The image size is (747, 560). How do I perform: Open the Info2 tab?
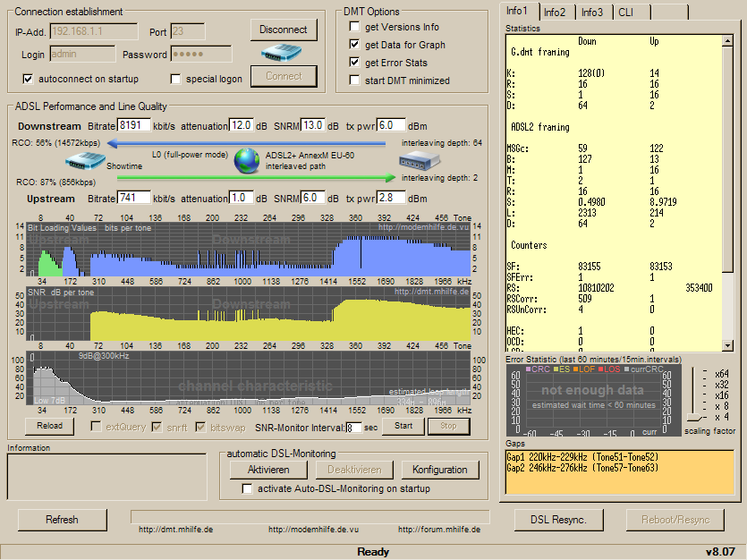coord(556,13)
